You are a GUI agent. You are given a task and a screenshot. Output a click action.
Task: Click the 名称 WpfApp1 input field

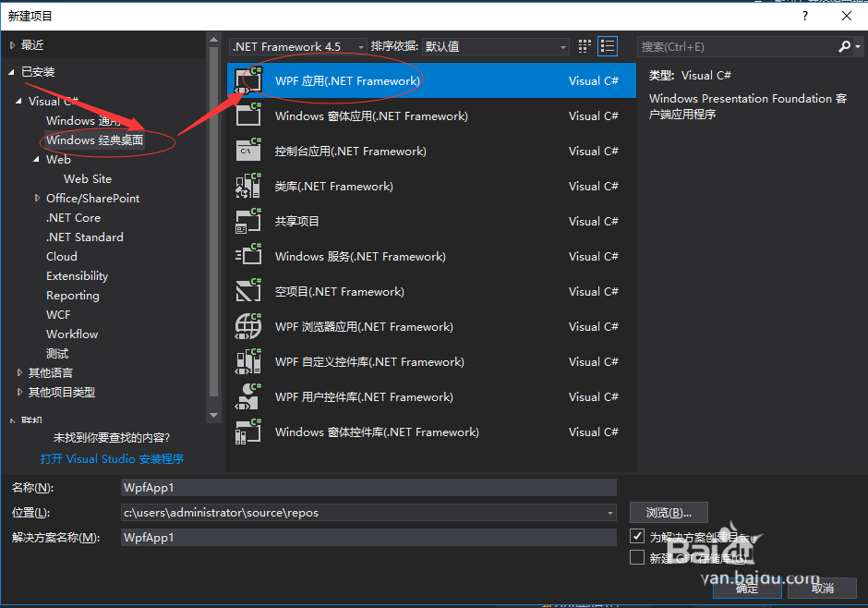tap(369, 487)
